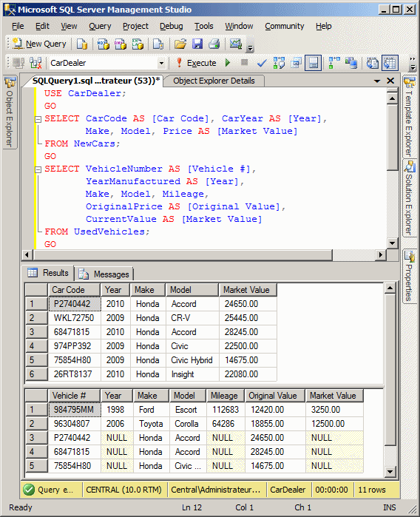Select the Results tab
The height and width of the screenshot is (517, 420).
(x=49, y=273)
